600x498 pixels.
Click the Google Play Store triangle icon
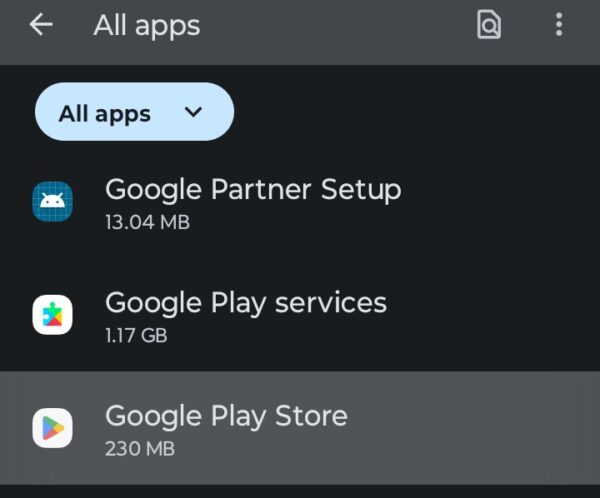tap(52, 428)
